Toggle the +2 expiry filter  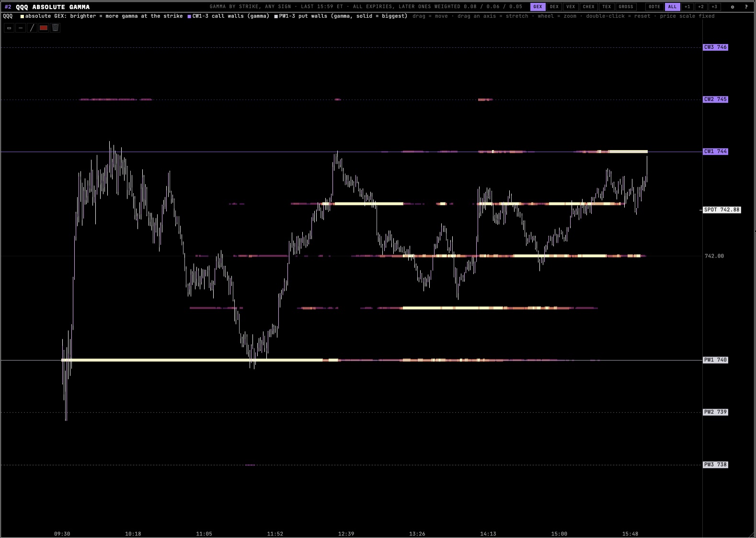click(701, 7)
